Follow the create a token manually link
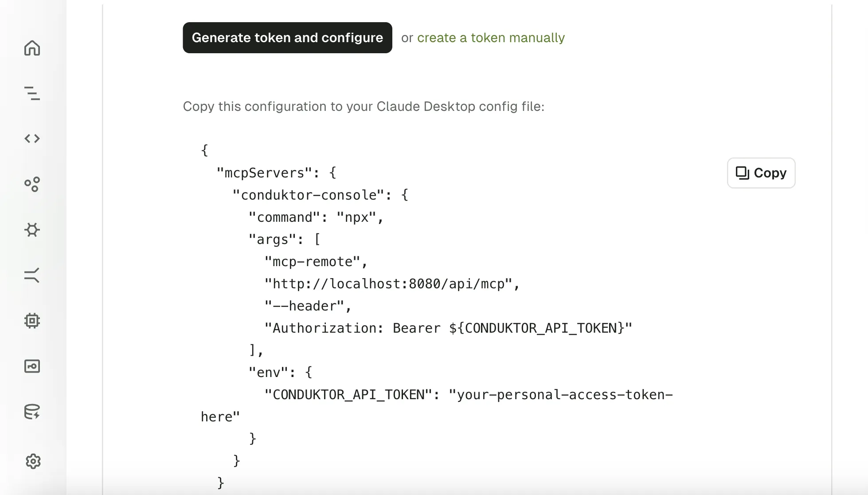Image resolution: width=868 pixels, height=495 pixels. tap(491, 38)
